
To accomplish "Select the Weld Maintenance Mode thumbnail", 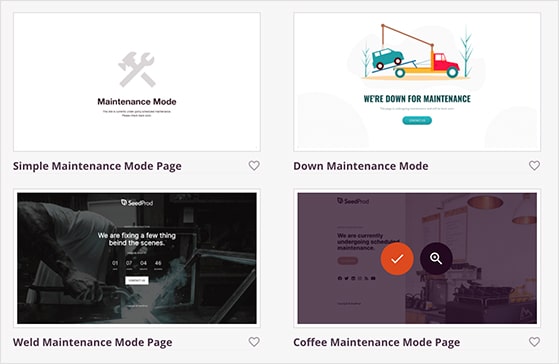I will point(137,258).
